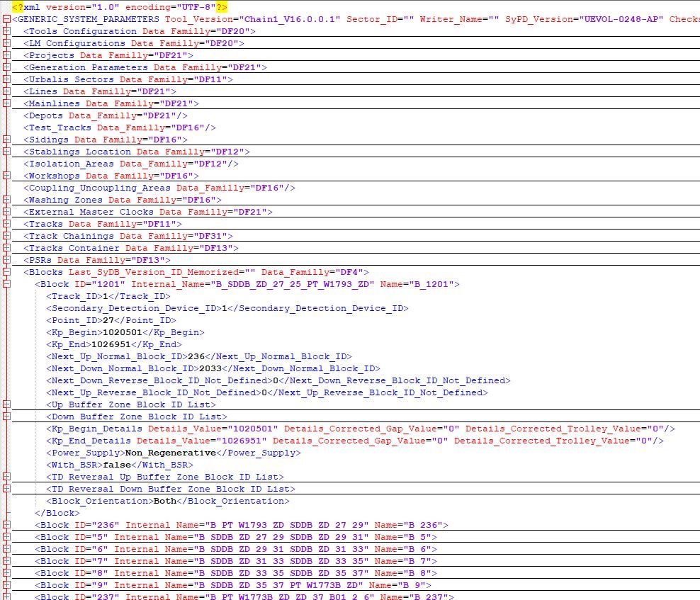700x600 pixels.
Task: Click Internal_Name "B_SDDB_ZD_27_25_PT_W1793_ZD" attribute
Action: (253, 284)
